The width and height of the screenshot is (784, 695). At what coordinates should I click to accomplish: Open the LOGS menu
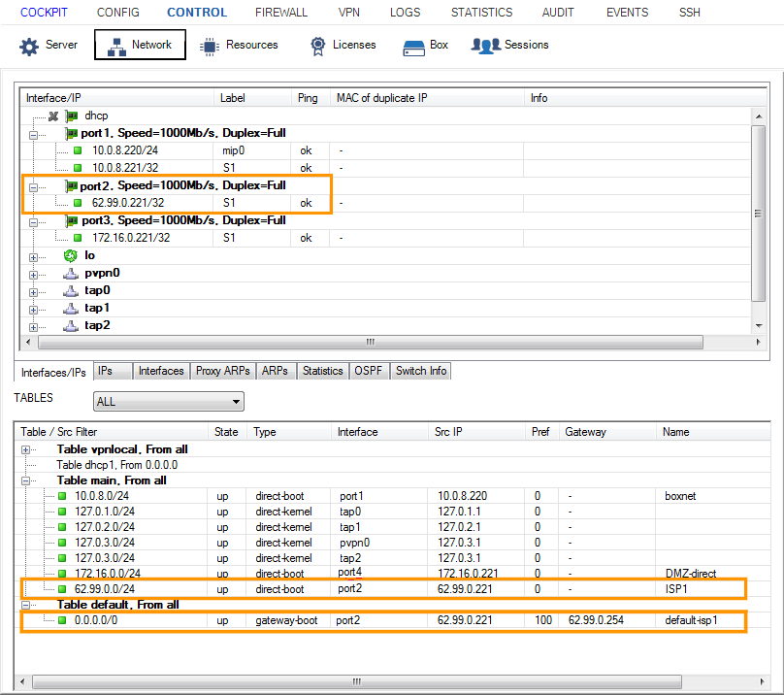[405, 13]
